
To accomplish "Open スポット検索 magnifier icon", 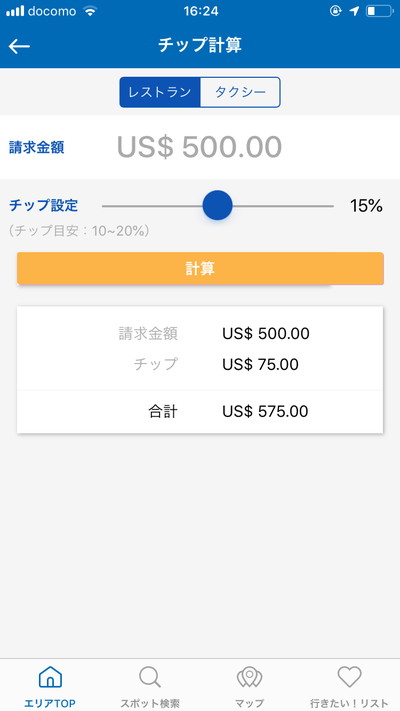I will (150, 678).
